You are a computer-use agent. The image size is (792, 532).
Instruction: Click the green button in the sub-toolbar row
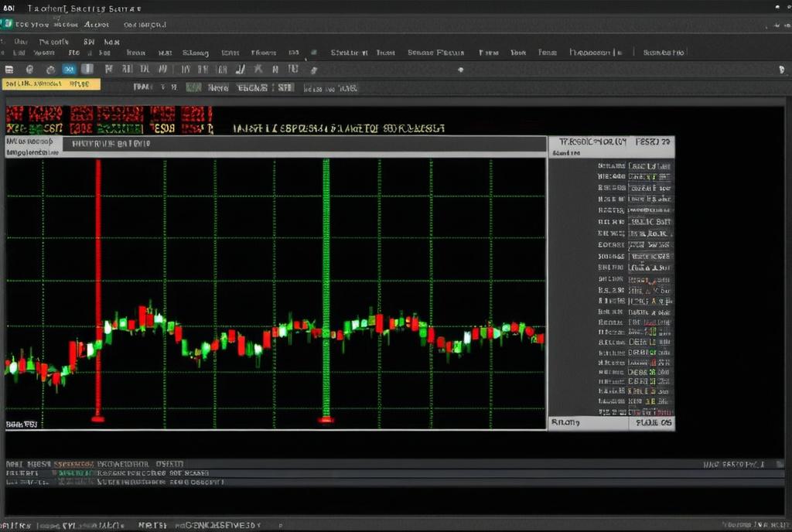(193, 87)
